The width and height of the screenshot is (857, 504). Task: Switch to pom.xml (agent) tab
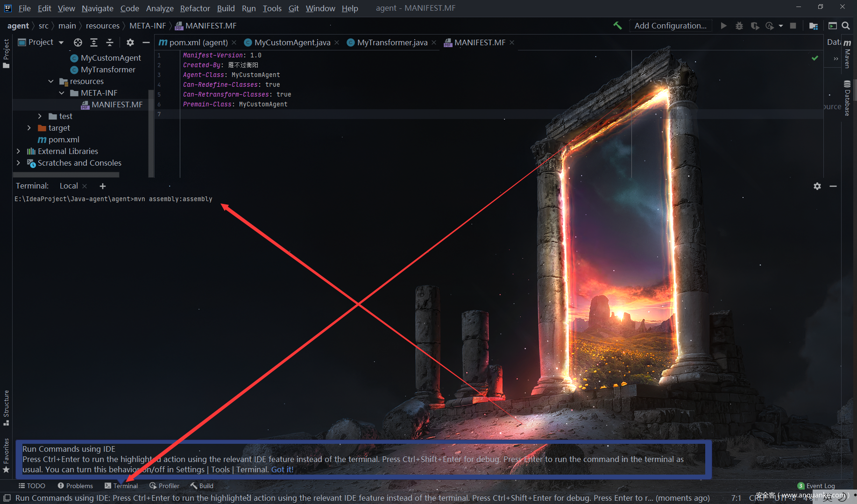(x=193, y=42)
